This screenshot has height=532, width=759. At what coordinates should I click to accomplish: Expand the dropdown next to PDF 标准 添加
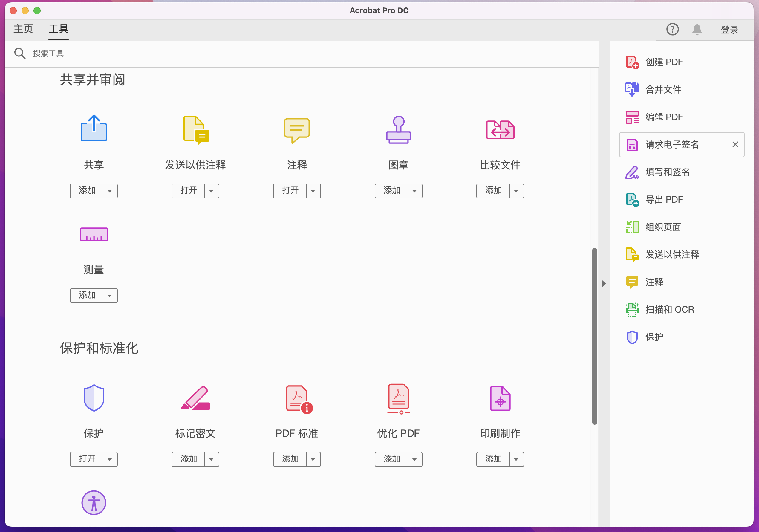tap(313, 459)
